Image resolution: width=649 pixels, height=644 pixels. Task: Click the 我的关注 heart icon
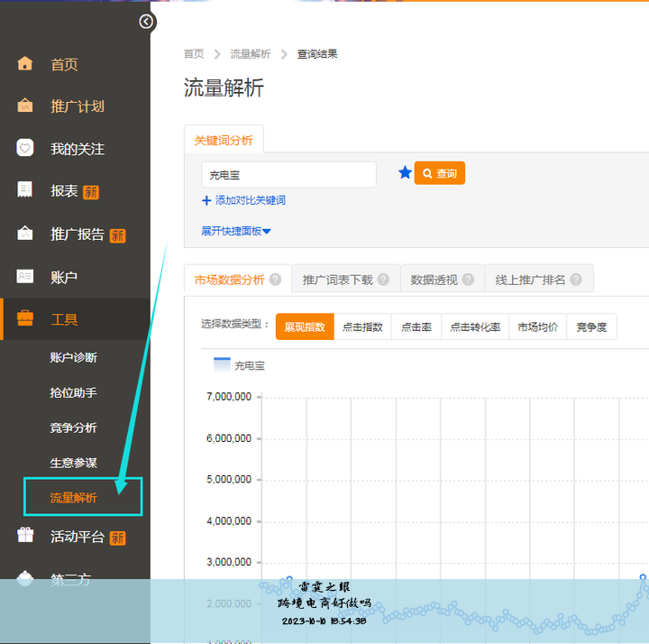[25, 148]
